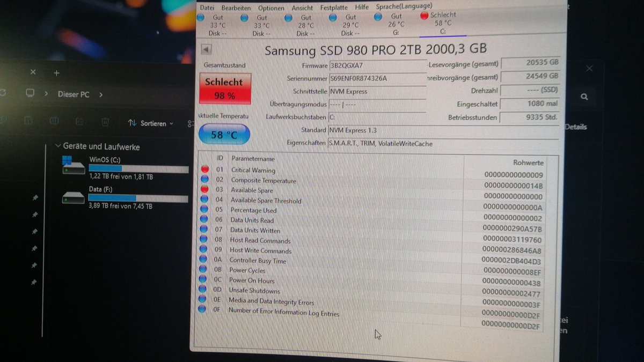Click the blue status dot for Host Read Commands

(x=203, y=240)
